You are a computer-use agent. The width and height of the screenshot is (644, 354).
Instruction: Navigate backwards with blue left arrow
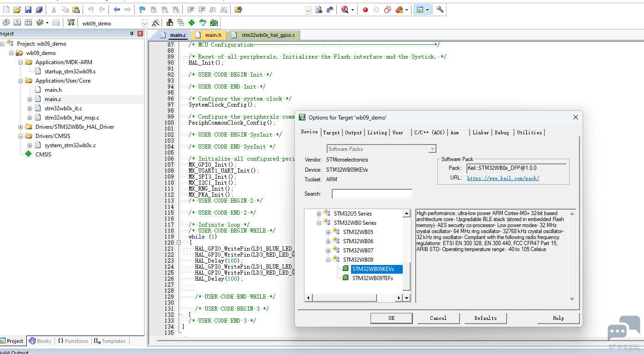pyautogui.click(x=117, y=10)
